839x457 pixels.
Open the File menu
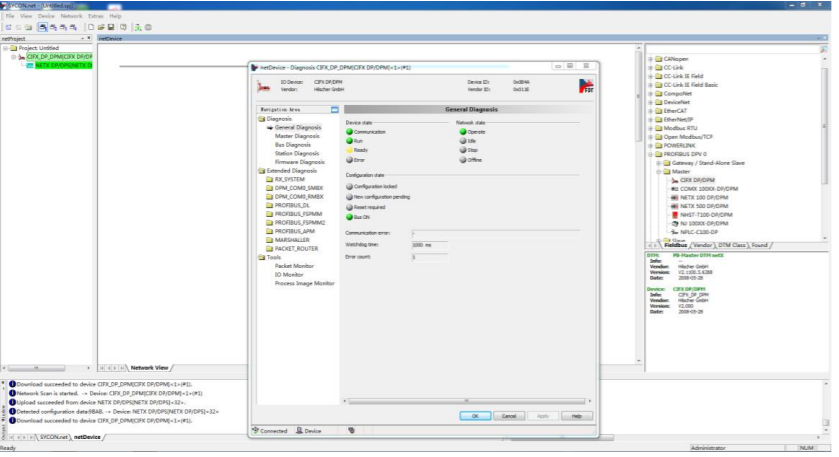click(10, 17)
